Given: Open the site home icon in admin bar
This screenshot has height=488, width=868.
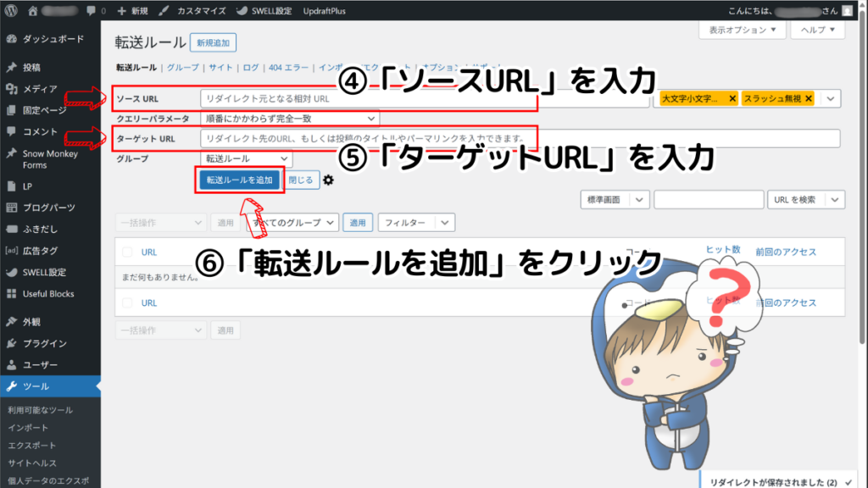Looking at the screenshot, I should (33, 10).
